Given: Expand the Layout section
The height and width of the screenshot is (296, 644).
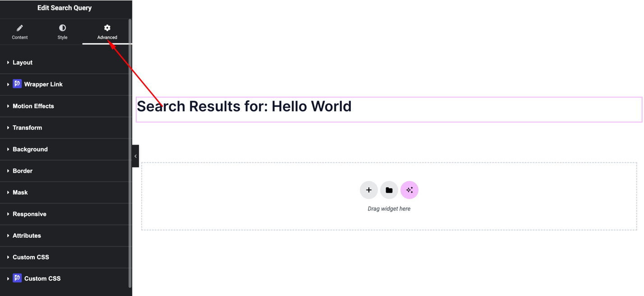Looking at the screenshot, I should coord(23,63).
